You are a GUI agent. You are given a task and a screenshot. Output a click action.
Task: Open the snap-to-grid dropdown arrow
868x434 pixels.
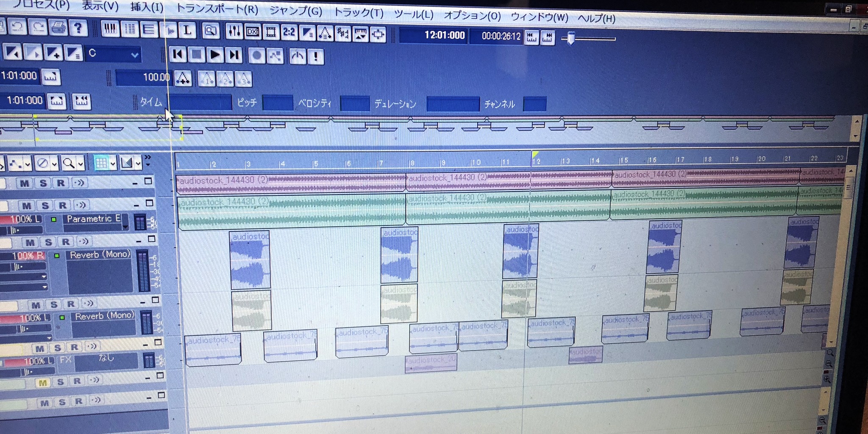click(113, 163)
